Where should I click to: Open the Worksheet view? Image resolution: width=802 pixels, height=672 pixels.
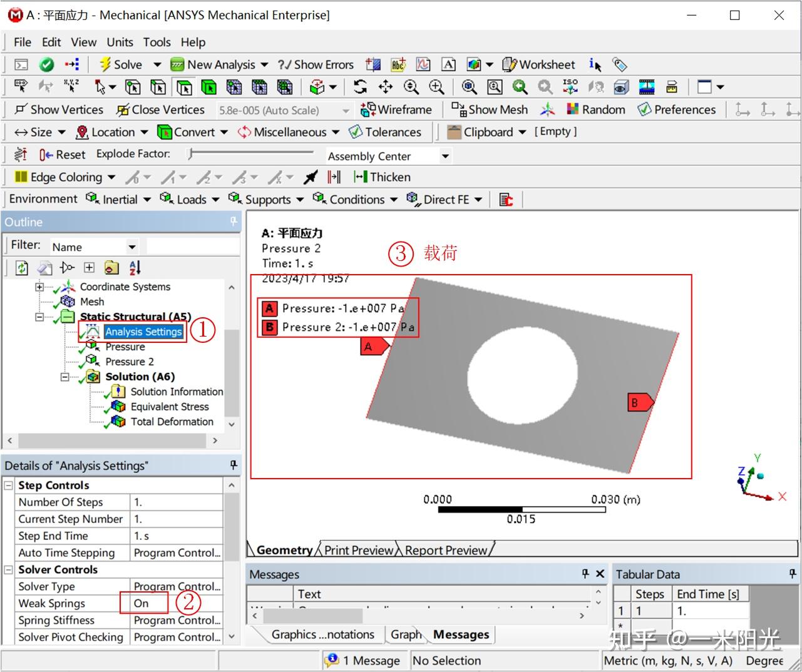click(x=538, y=64)
